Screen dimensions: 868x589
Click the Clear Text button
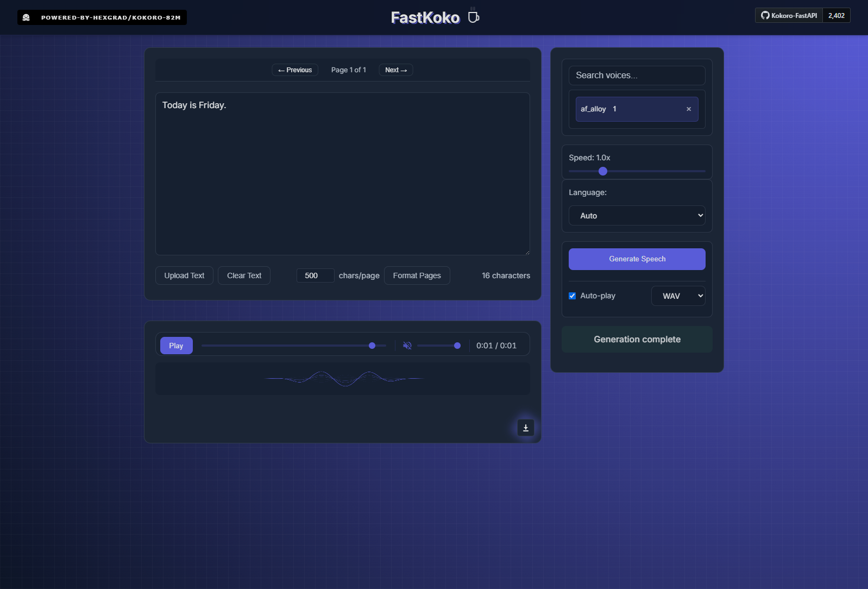pyautogui.click(x=244, y=275)
